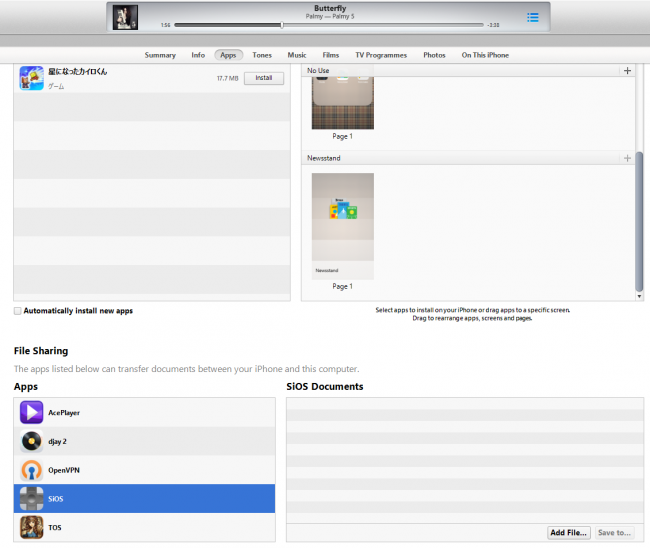Image resolution: width=650 pixels, height=548 pixels.
Task: Click the TOS game icon
Action: pos(32,527)
